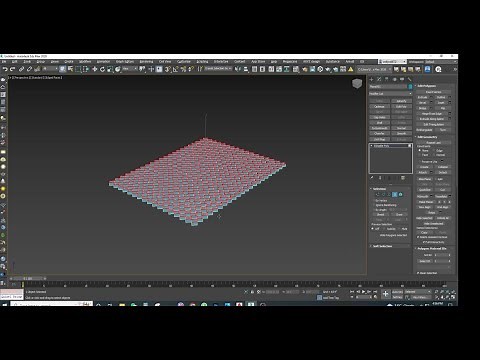Click the Redo arrow in main toolbar

click(x=13, y=69)
